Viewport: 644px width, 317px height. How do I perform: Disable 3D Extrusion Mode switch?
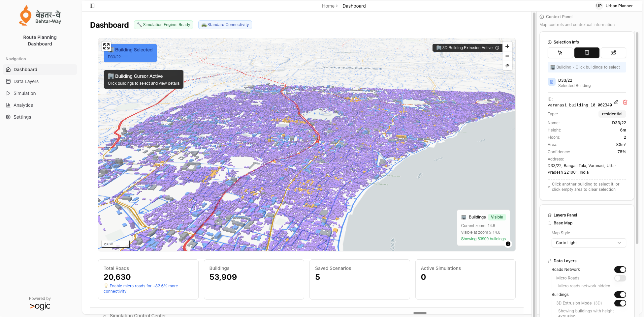[x=620, y=303]
